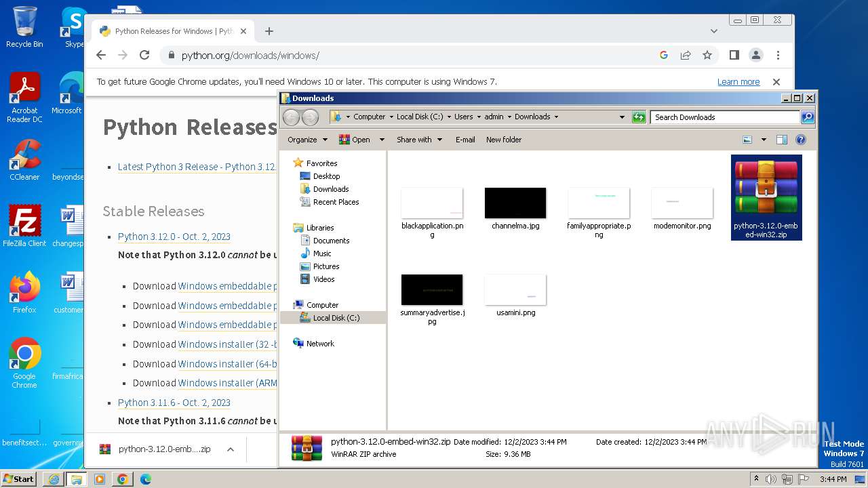This screenshot has width=868, height=488.
Task: Open Acrobat Reader DC desktop icon
Action: click(24, 98)
